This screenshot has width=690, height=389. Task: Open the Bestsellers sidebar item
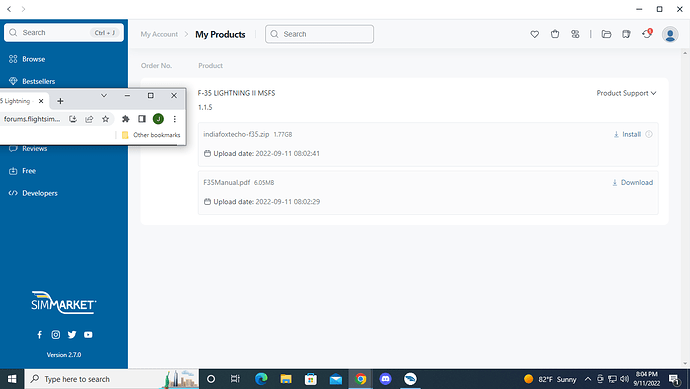coord(32,81)
